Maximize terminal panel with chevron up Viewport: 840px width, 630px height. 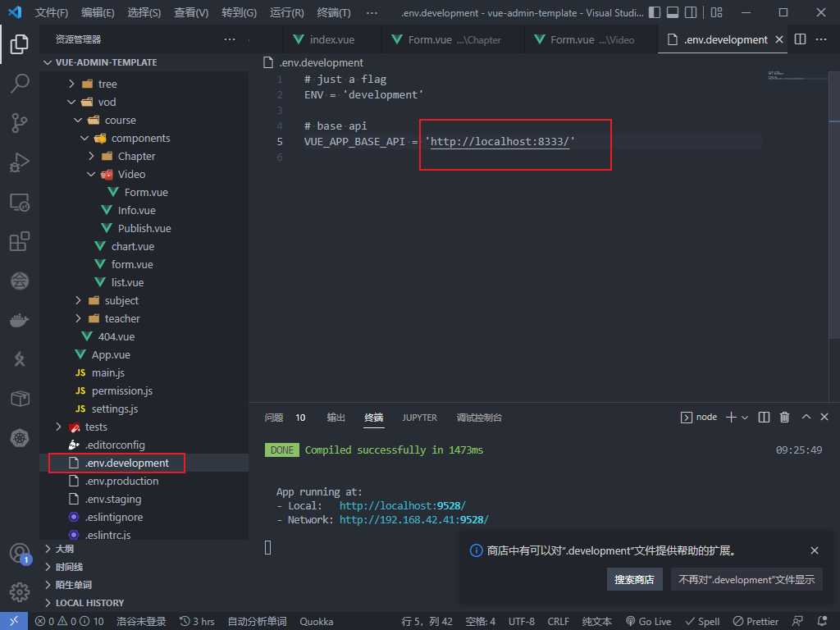pyautogui.click(x=805, y=418)
